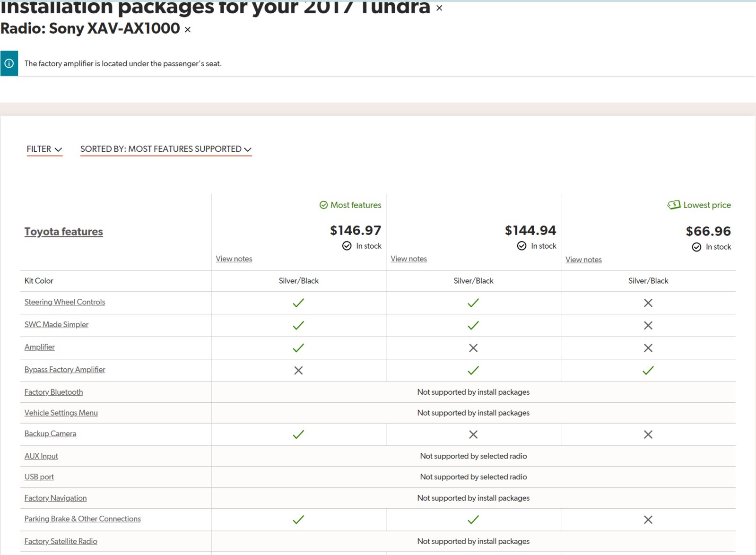Click Steering Wheel Controls checkmark for $146.97 package
Screen dimensions: 756x555
coord(298,303)
